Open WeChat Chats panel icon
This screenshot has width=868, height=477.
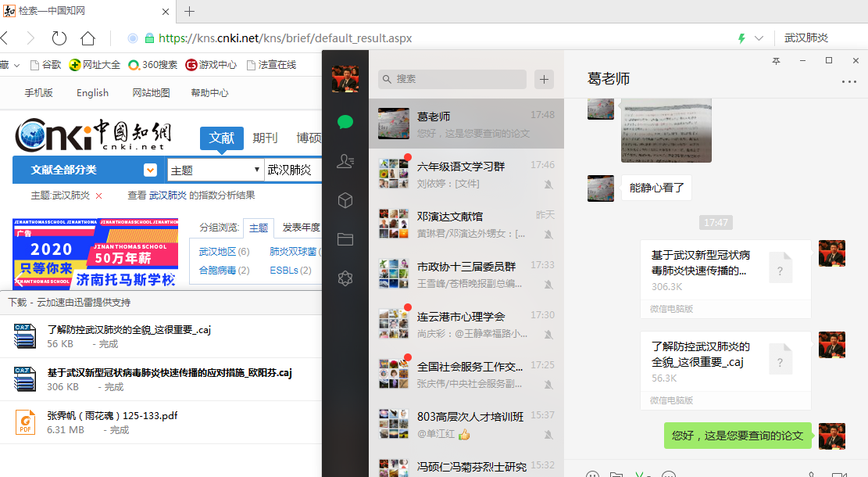345,122
